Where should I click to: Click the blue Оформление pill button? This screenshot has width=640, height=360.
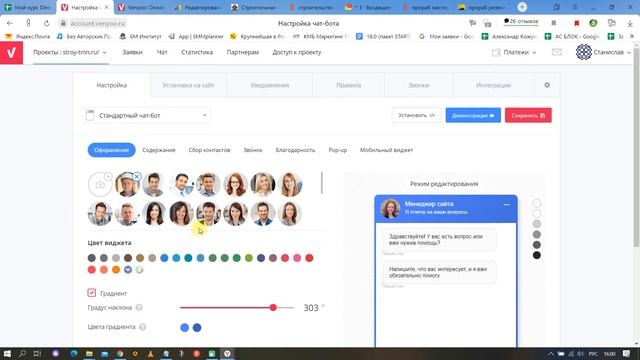tap(111, 150)
